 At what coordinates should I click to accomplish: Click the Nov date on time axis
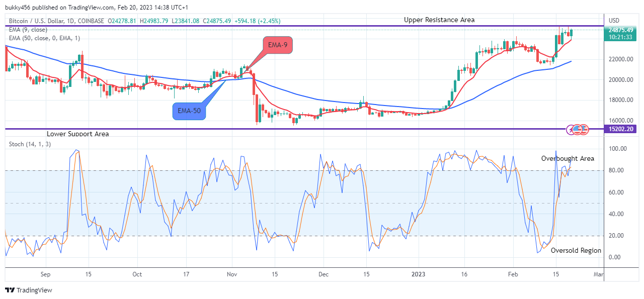[x=232, y=274]
